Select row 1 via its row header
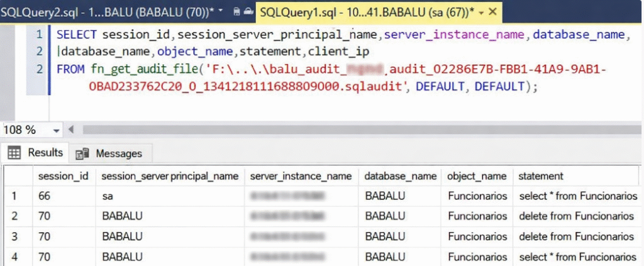This screenshot has width=644, height=266. [x=16, y=196]
